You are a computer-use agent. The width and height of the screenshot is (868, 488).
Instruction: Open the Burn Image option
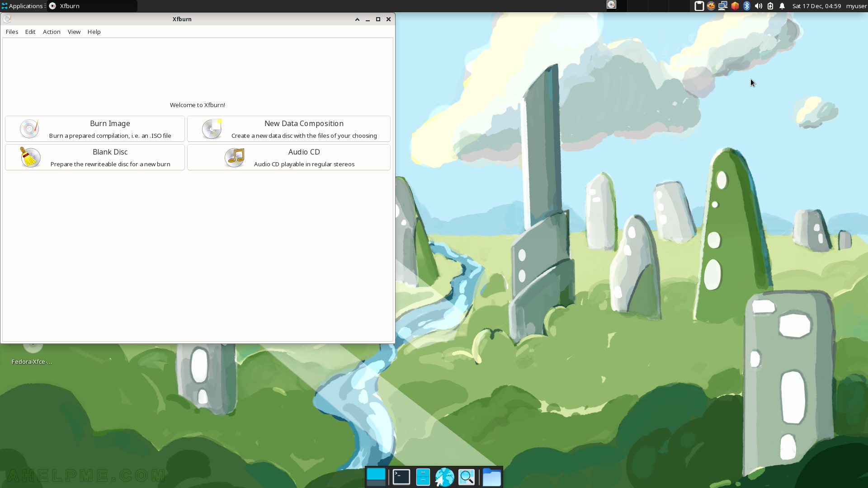95,129
